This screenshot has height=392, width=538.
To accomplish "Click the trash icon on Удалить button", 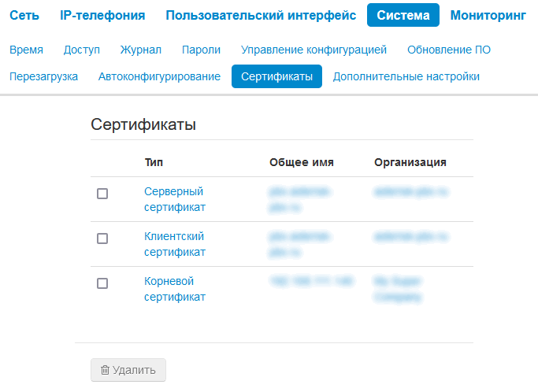I will pyautogui.click(x=105, y=370).
